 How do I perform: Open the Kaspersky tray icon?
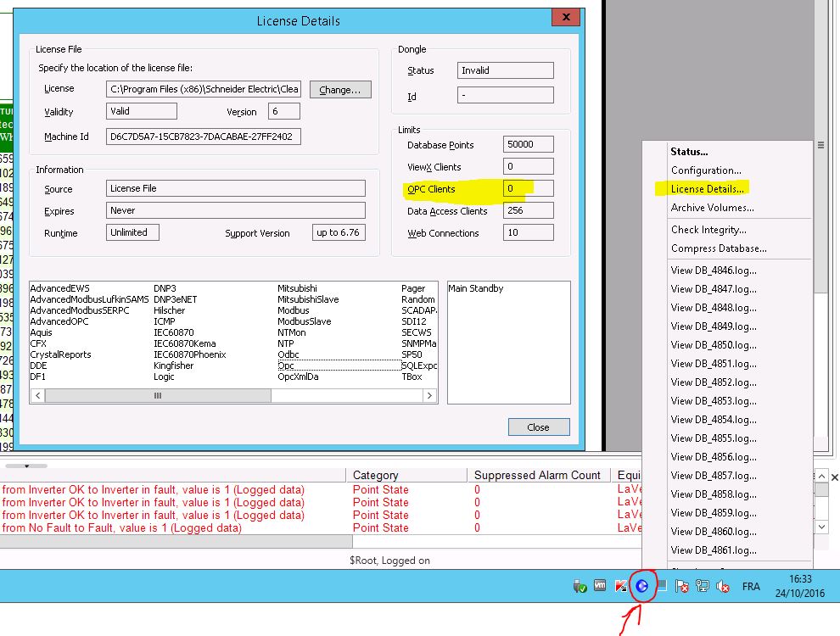coord(621,586)
